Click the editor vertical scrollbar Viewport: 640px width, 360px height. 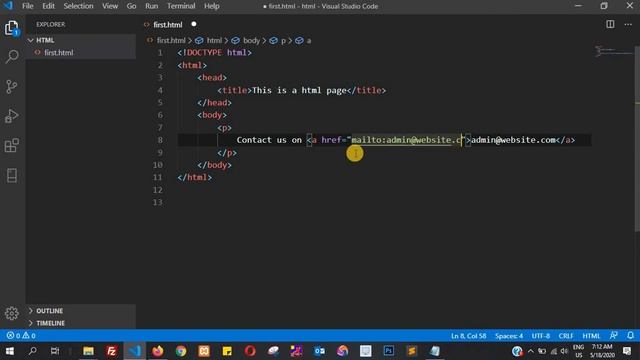click(x=637, y=139)
